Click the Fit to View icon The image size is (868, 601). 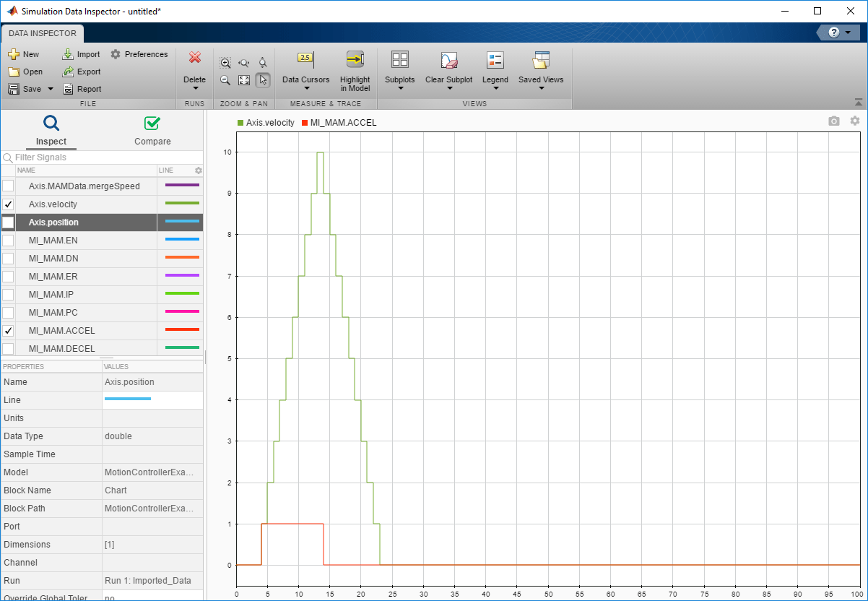tap(244, 80)
